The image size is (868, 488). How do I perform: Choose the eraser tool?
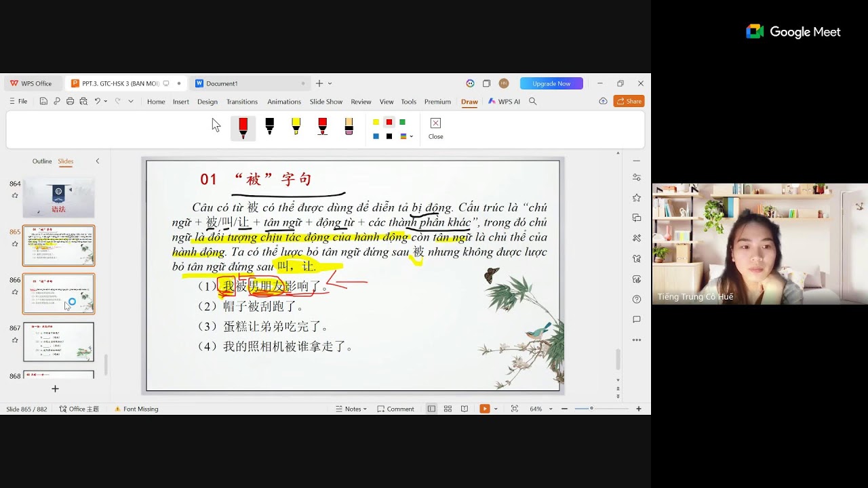click(349, 126)
